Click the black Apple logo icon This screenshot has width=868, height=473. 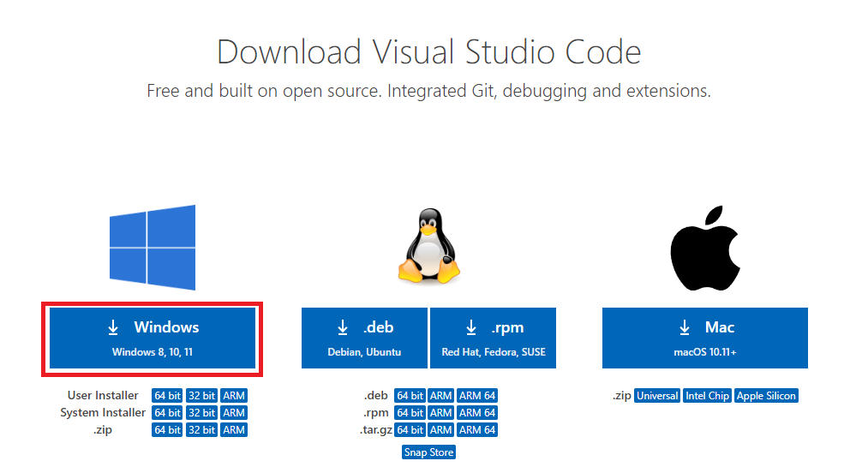tap(704, 247)
